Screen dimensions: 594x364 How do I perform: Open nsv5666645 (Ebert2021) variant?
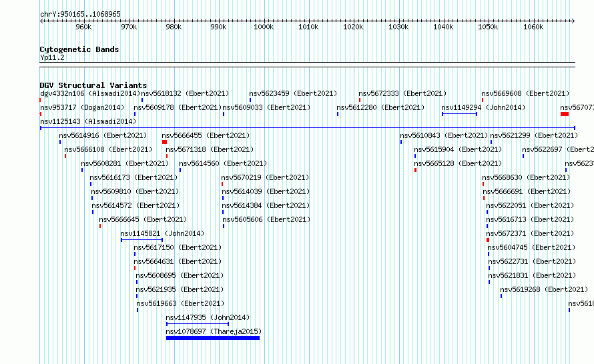click(143, 219)
